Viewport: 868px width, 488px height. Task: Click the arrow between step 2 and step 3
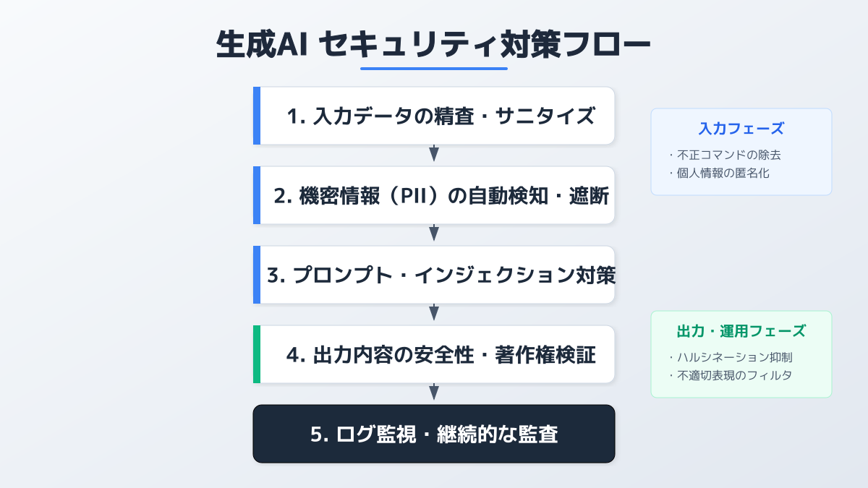(x=434, y=233)
